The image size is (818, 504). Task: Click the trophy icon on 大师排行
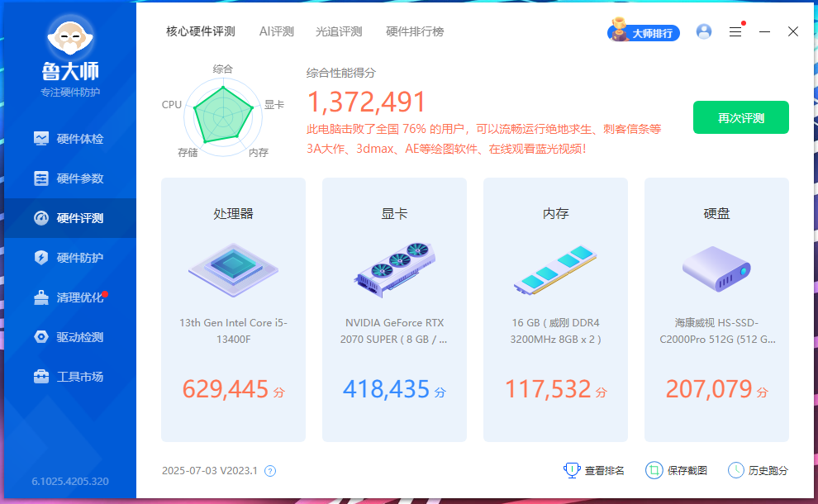(x=619, y=29)
